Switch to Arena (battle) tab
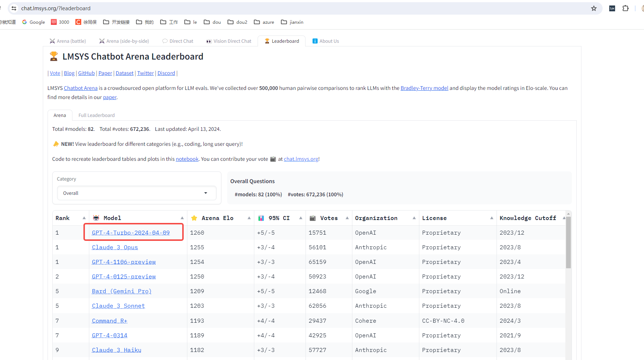This screenshot has height=360, width=644. click(x=68, y=41)
